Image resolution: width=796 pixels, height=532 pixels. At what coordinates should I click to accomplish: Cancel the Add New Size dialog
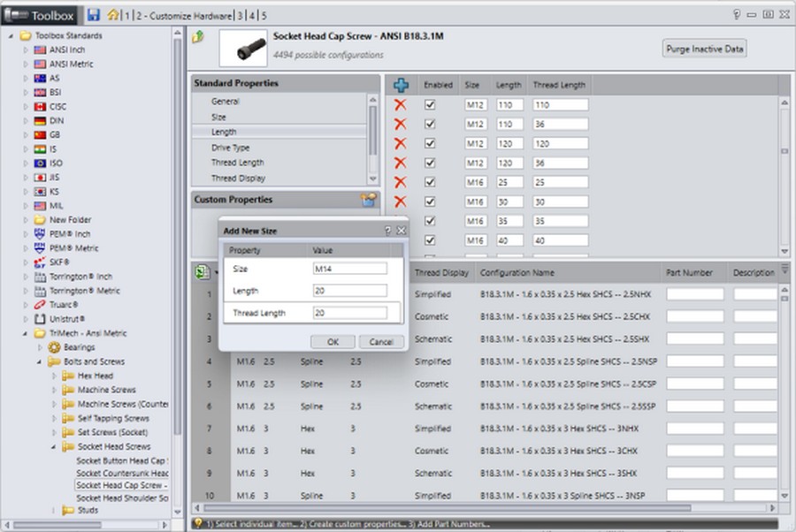pyautogui.click(x=381, y=342)
